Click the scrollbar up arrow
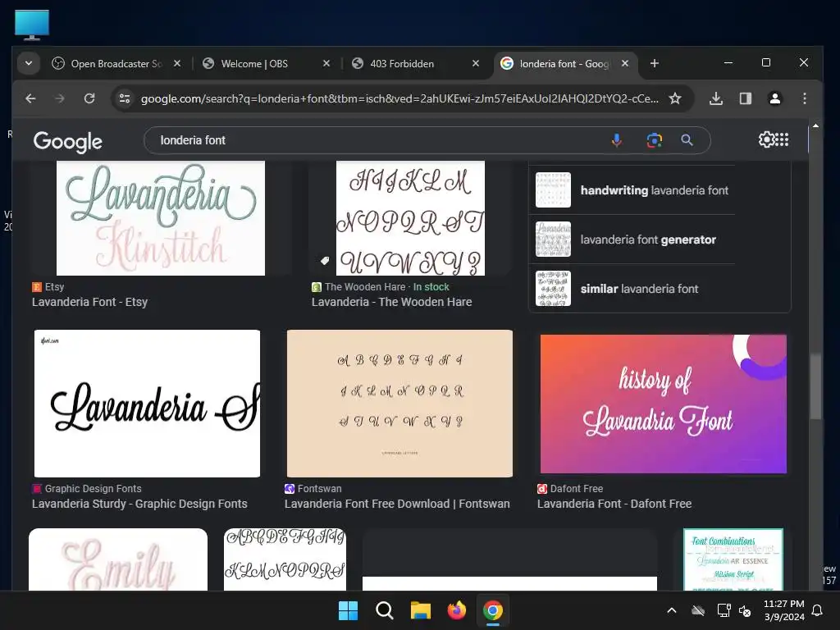840x630 pixels. click(x=815, y=126)
